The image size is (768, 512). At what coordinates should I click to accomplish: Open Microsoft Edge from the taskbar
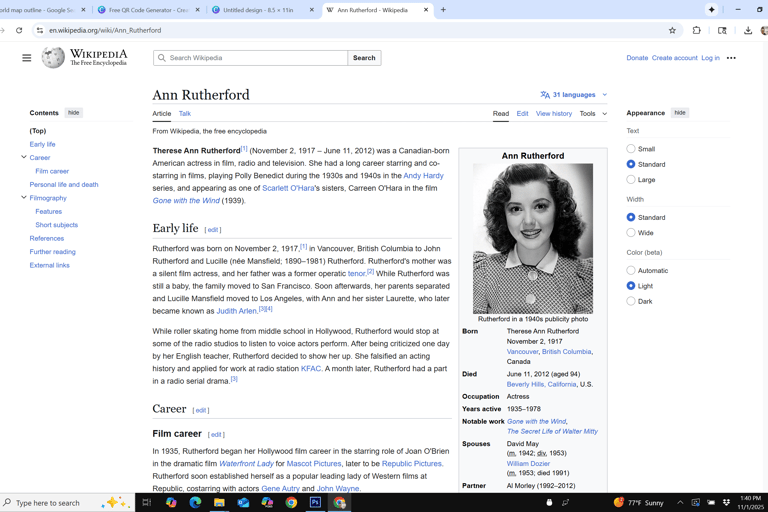pos(195,502)
